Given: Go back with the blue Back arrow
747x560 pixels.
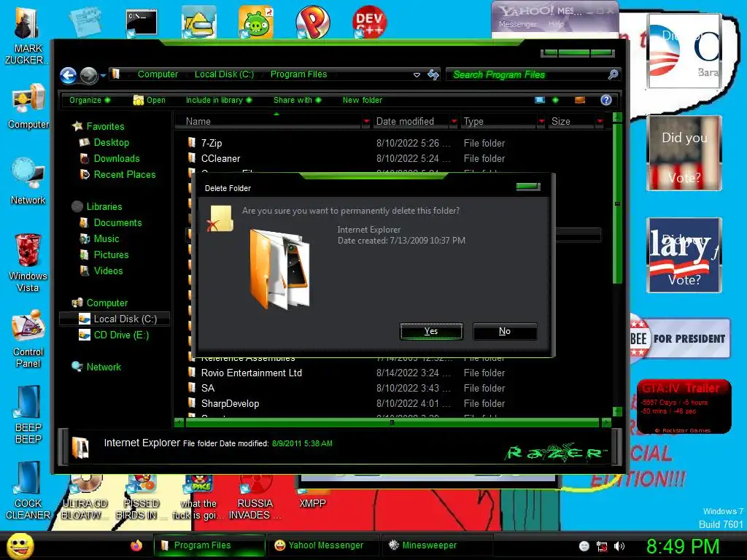Looking at the screenshot, I should click(68, 75).
